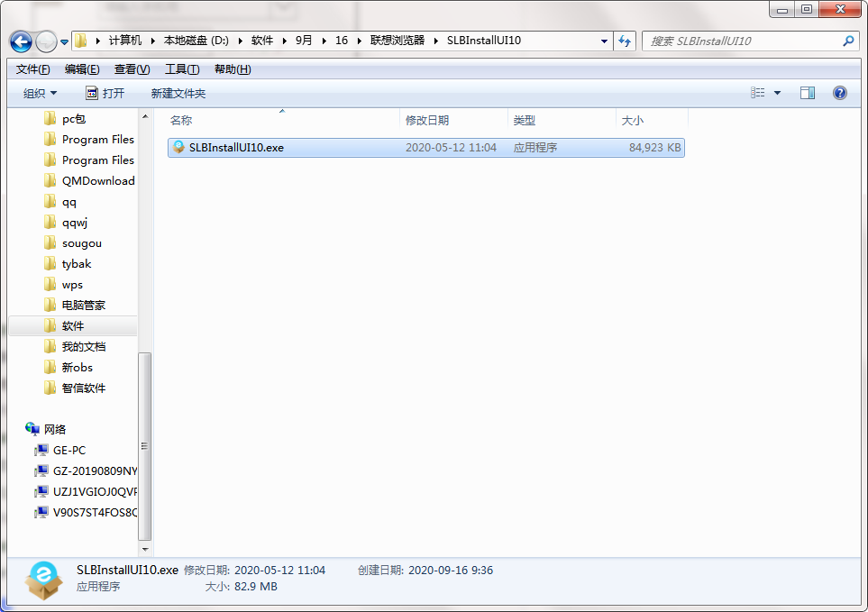868x612 pixels.
Task: Click the magnifier search icon
Action: pyautogui.click(x=848, y=41)
